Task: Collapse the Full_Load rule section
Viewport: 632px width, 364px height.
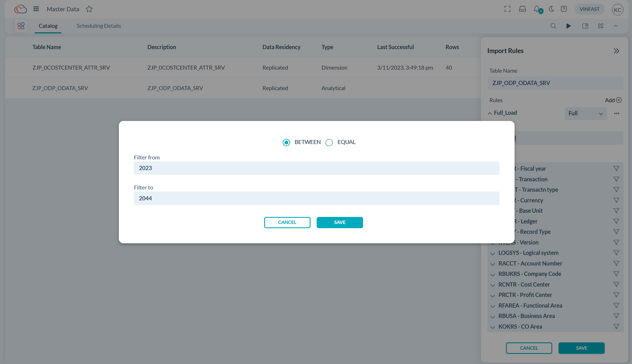Action: pos(490,113)
